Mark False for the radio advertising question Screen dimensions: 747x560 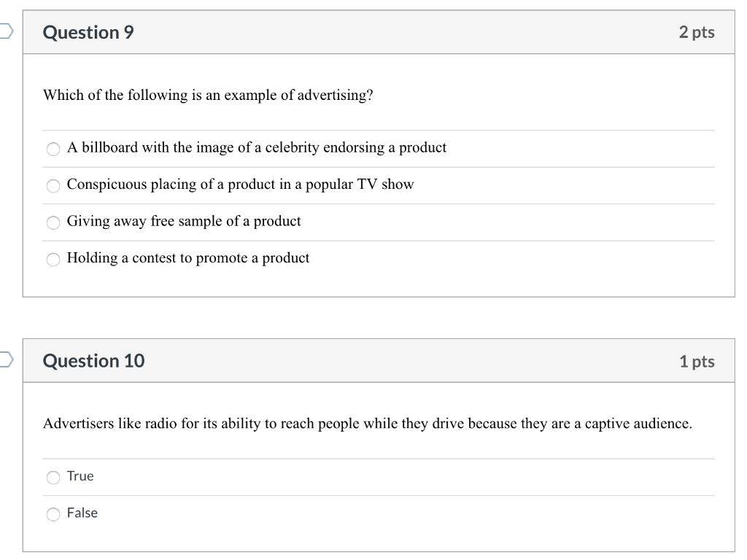(53, 514)
